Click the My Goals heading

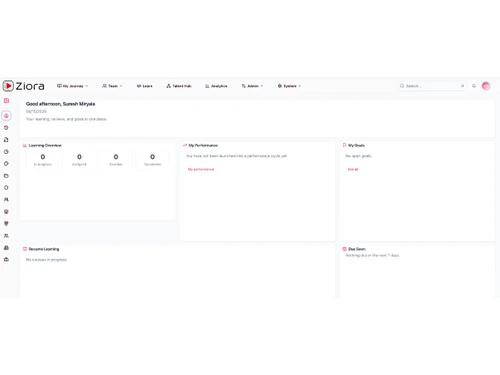coord(356,145)
